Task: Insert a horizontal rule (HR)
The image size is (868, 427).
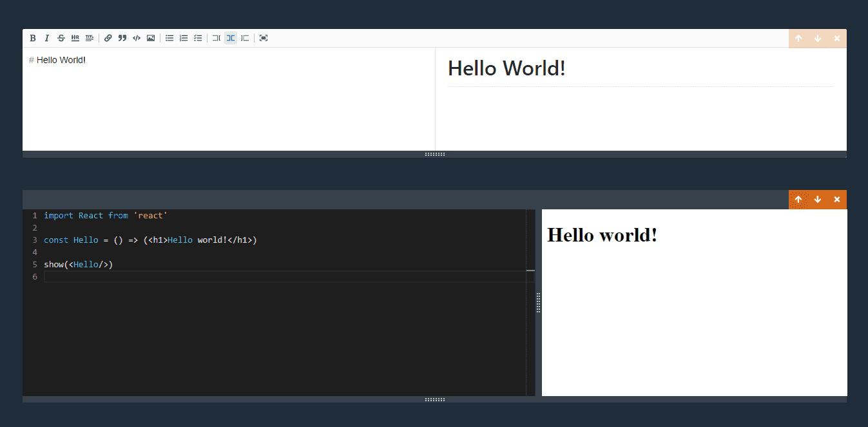Action: (75, 38)
